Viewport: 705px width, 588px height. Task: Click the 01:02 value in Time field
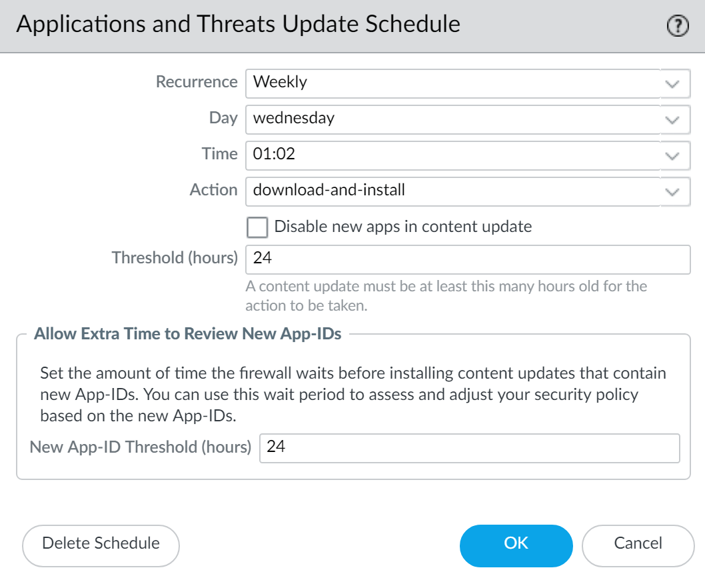(274, 155)
